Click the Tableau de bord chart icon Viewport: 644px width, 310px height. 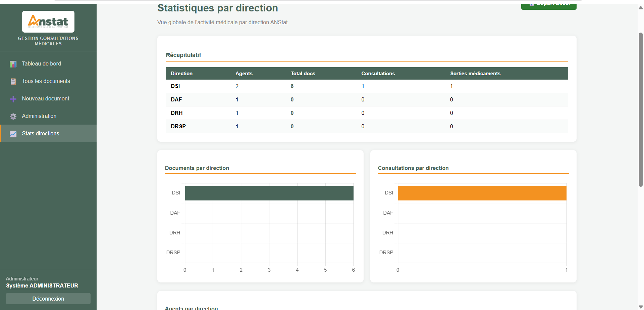pyautogui.click(x=13, y=64)
